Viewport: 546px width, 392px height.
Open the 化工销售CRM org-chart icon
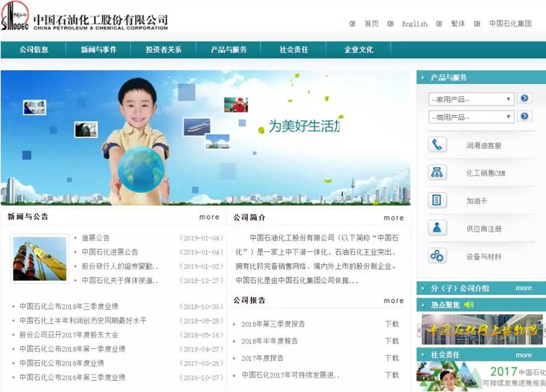(x=437, y=173)
